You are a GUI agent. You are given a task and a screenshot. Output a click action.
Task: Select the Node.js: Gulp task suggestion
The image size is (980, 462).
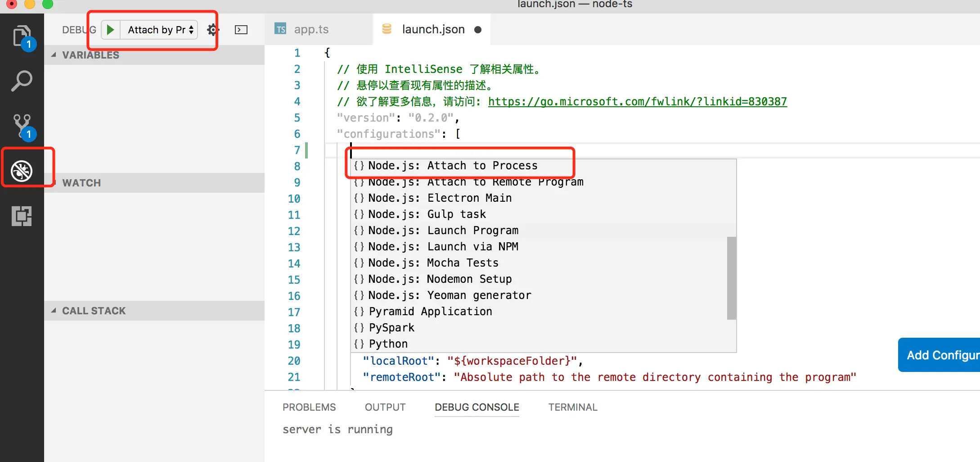point(543,214)
